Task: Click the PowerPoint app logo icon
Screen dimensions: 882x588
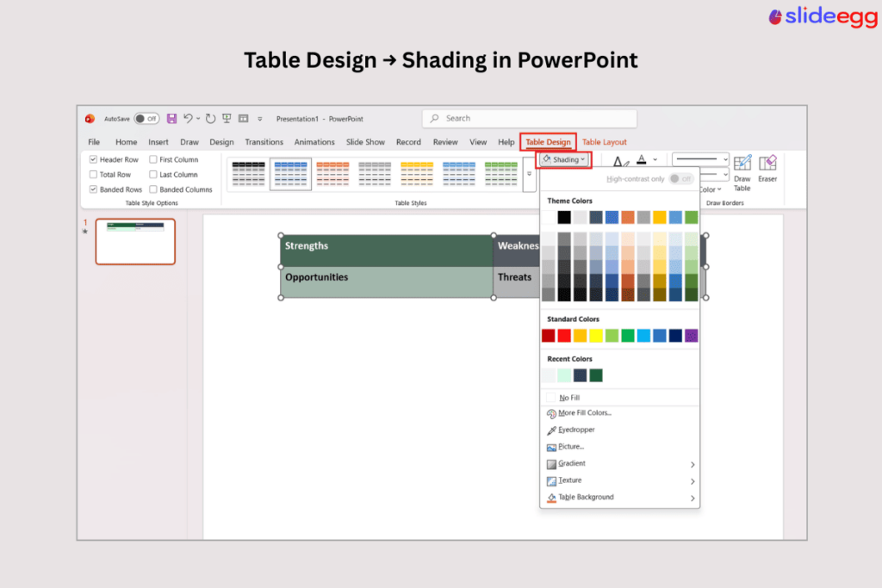Action: [x=90, y=119]
